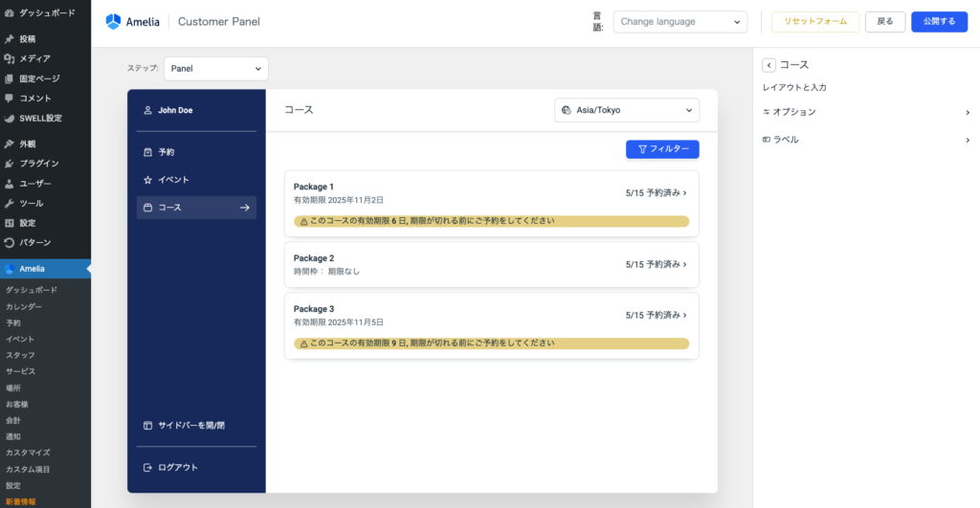Screen dimensions: 980x508
Task: Click the John Doe user profile icon
Action: 147,110
